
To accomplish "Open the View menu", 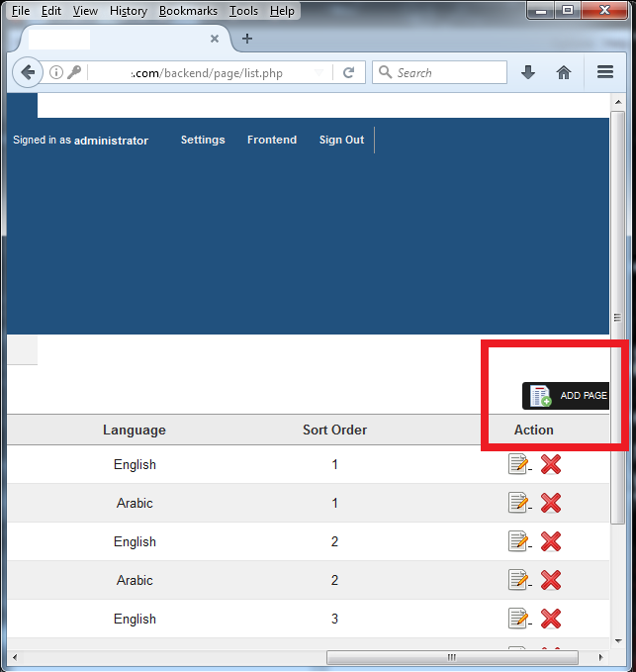I will [85, 11].
